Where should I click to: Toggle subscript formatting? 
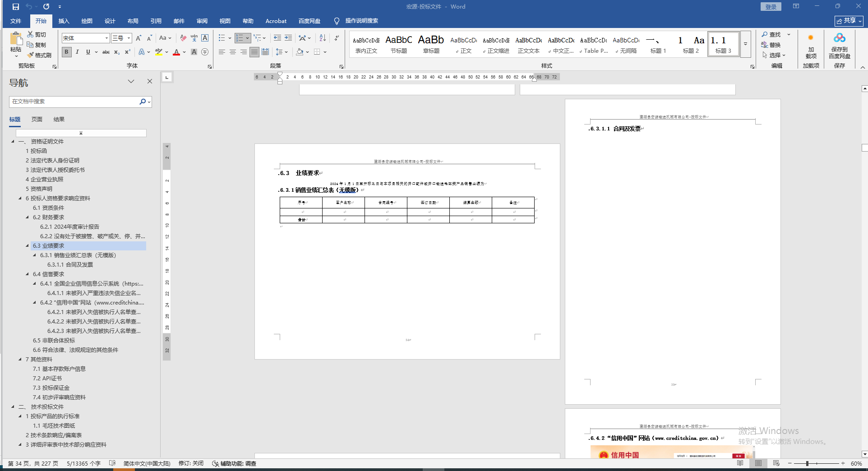pos(117,52)
